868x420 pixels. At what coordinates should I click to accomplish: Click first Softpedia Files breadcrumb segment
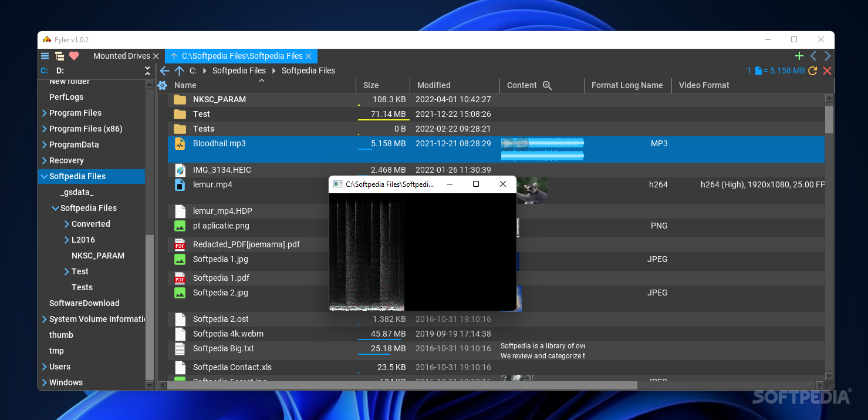[239, 70]
